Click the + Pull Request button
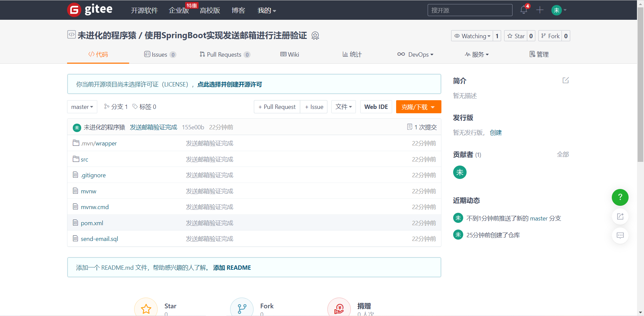 (277, 107)
